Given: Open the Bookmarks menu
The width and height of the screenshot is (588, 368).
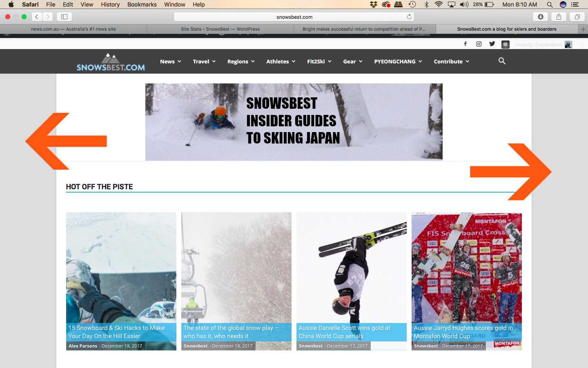Looking at the screenshot, I should pos(142,4).
